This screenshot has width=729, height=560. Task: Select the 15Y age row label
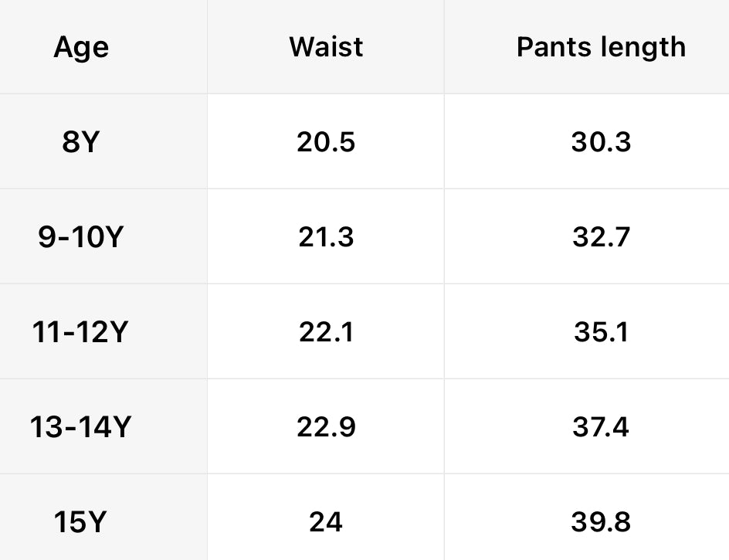81,522
